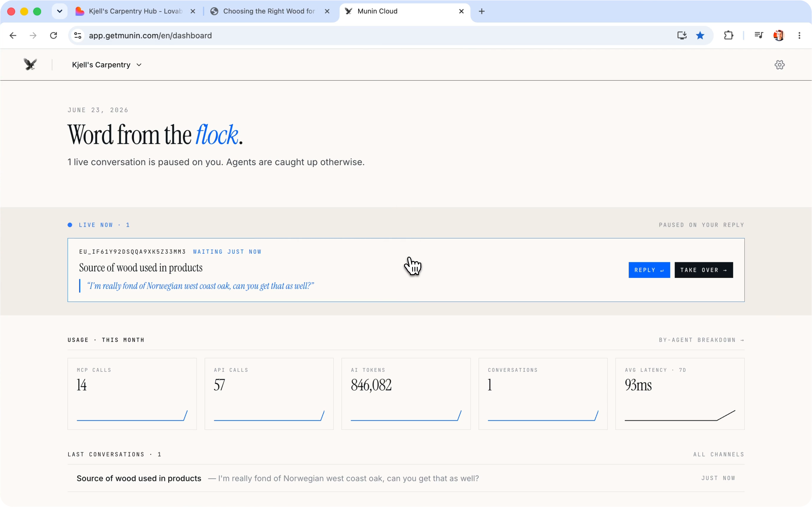812x507 pixels.
Task: Click the browser back arrow
Action: point(13,36)
